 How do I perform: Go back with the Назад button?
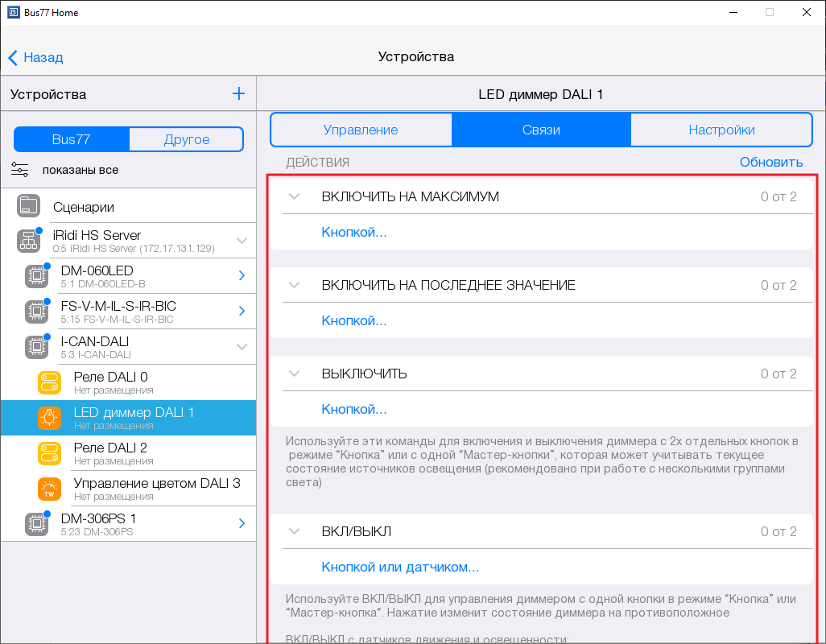(x=35, y=57)
